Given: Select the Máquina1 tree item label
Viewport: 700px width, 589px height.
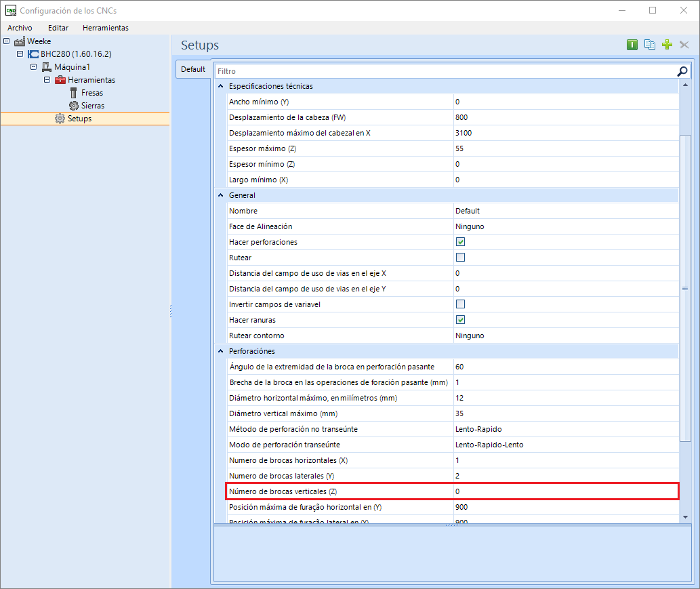Looking at the screenshot, I should point(72,67).
